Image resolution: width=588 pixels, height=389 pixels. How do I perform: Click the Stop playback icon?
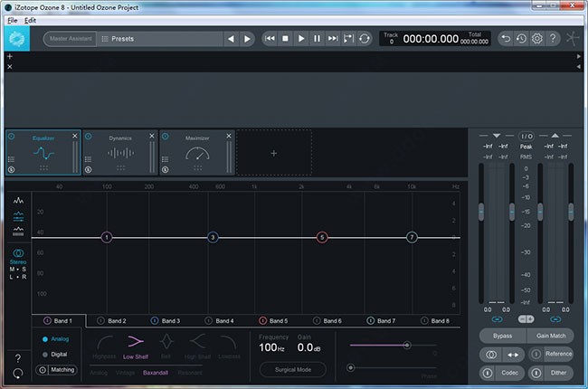[285, 39]
